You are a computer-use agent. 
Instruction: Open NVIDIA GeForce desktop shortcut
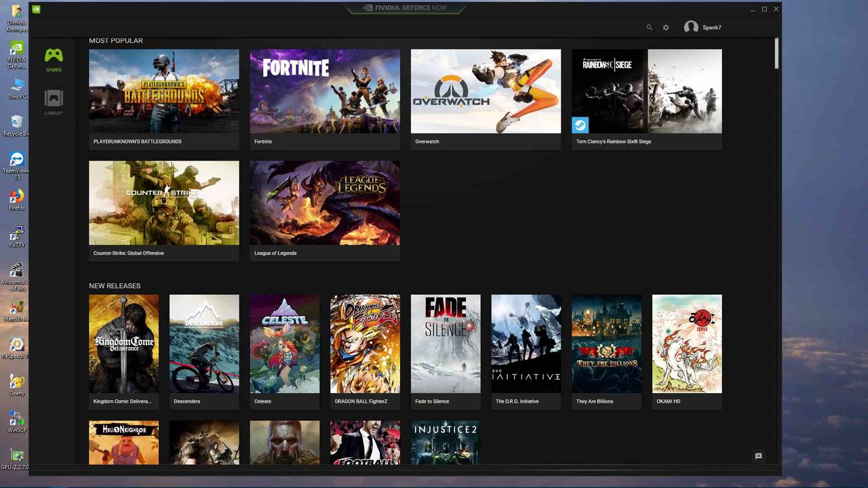pos(17,56)
